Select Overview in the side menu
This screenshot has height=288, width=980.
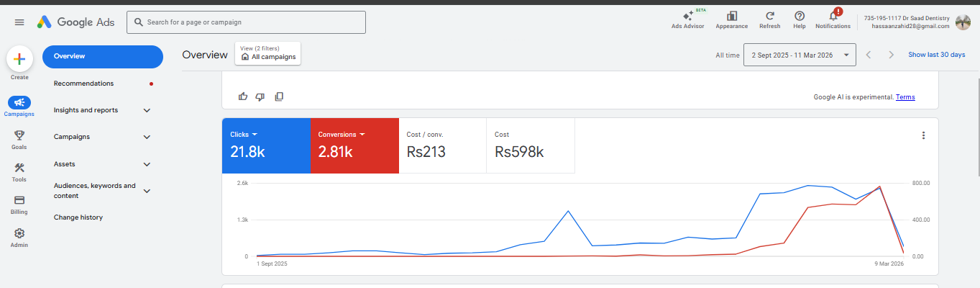(103, 56)
